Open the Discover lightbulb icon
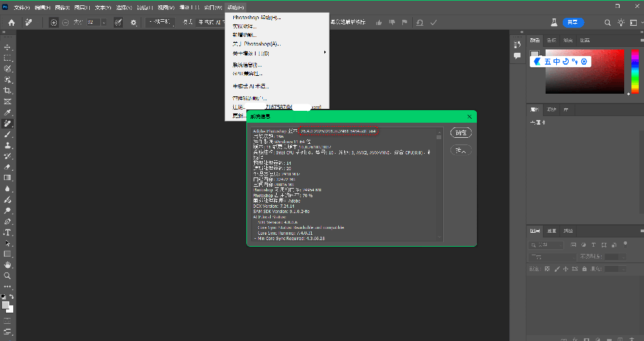644x341 pixels. [x=621, y=23]
